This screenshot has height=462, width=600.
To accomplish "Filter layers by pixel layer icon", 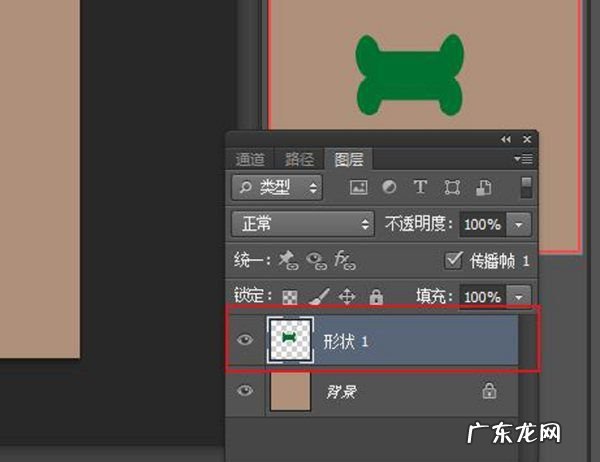I will click(x=357, y=187).
